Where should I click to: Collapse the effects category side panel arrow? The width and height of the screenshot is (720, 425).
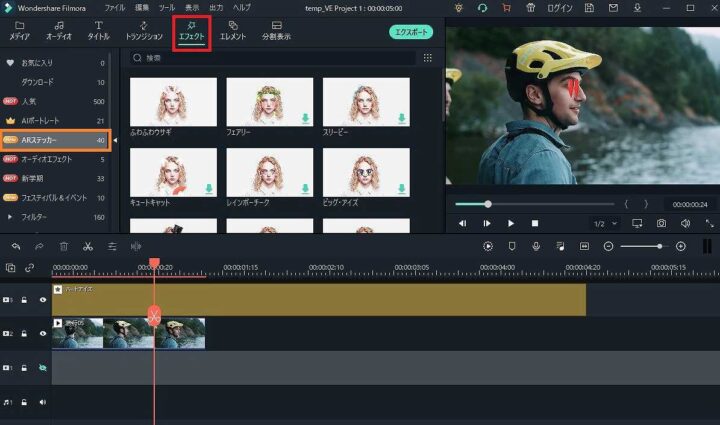[x=113, y=141]
